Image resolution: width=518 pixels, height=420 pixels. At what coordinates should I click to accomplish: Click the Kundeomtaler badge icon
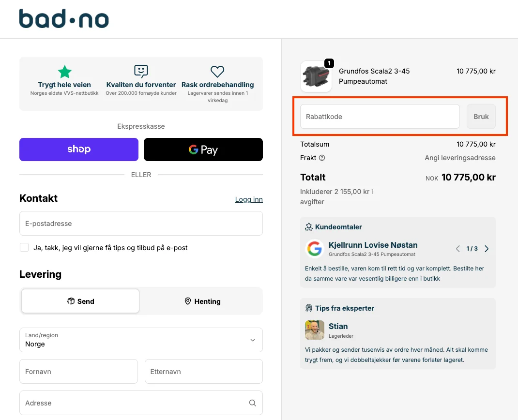309,227
